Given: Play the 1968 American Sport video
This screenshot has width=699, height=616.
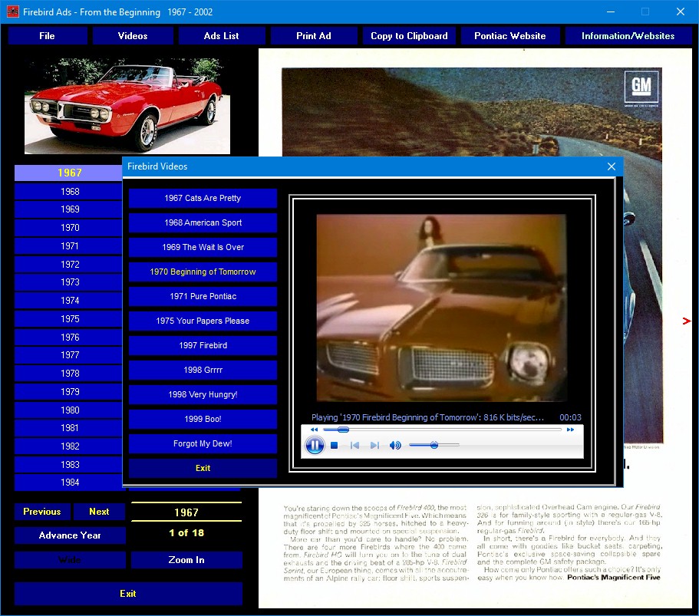Looking at the screenshot, I should tap(203, 222).
